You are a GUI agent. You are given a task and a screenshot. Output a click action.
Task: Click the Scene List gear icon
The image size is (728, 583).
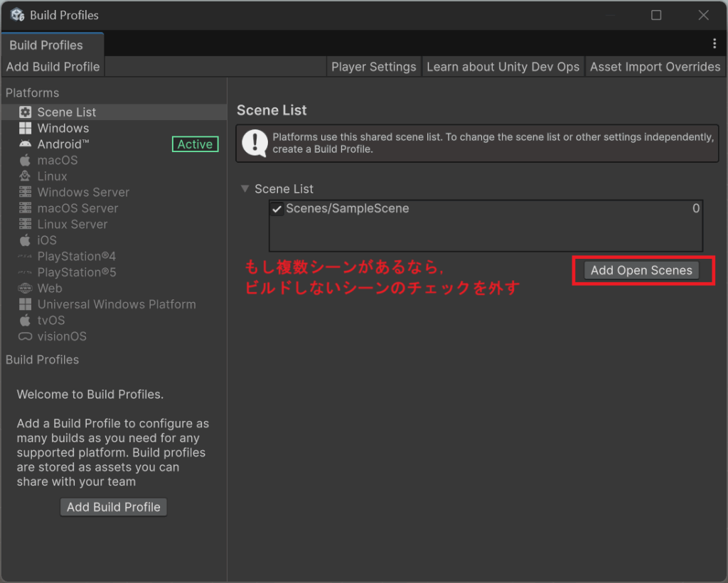(x=25, y=112)
